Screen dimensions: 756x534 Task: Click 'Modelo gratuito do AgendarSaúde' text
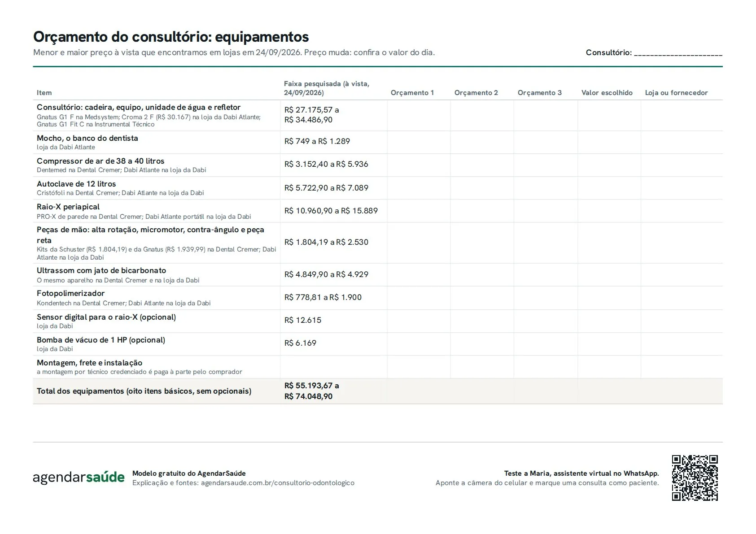coord(189,473)
